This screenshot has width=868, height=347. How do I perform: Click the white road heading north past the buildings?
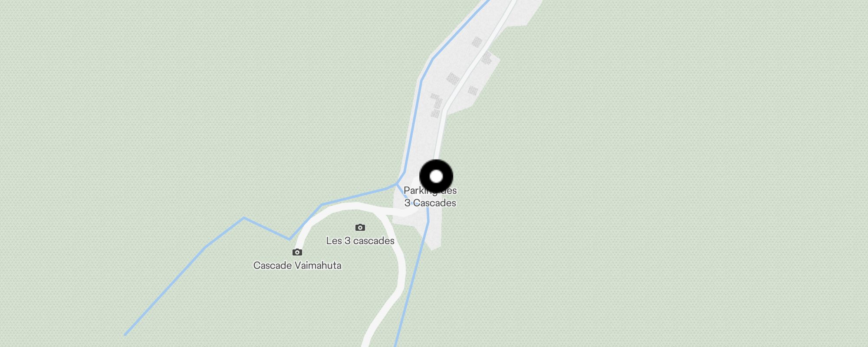(473, 65)
